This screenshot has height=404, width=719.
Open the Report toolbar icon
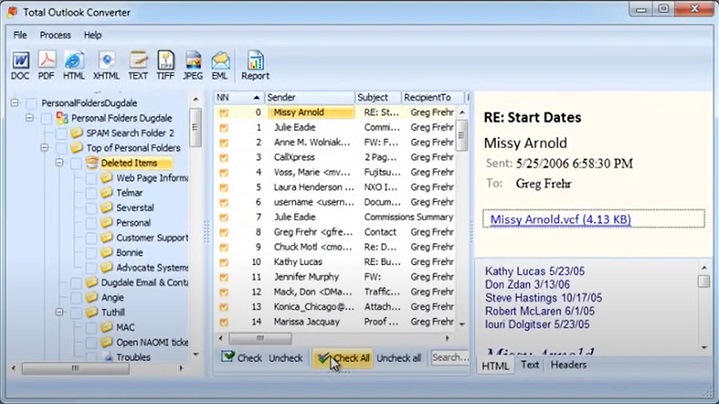pyautogui.click(x=255, y=63)
